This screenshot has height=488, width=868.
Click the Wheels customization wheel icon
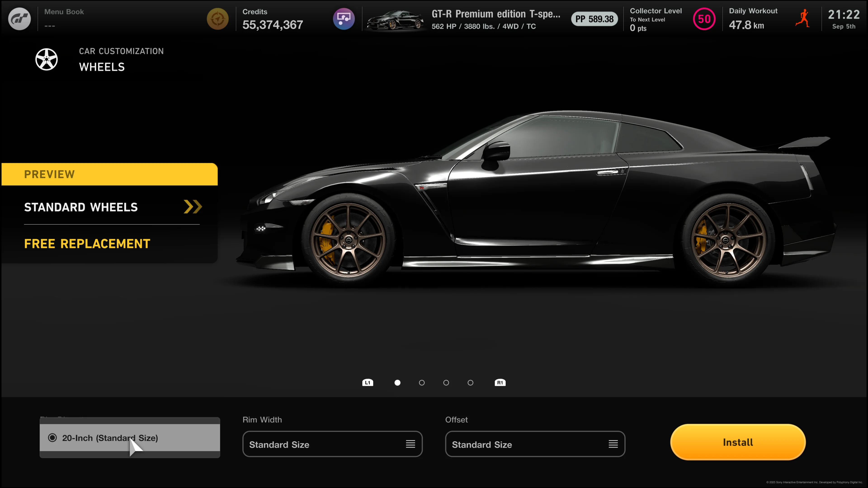point(47,59)
